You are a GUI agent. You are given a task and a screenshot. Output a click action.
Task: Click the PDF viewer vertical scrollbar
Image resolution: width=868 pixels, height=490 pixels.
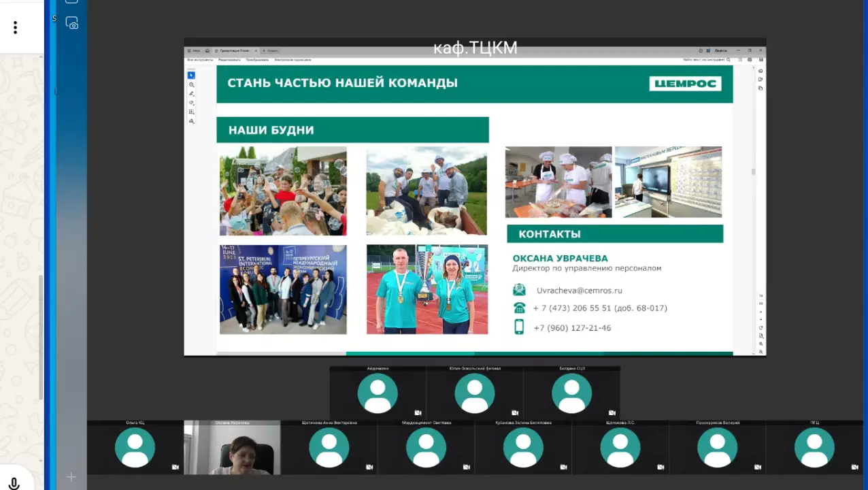pos(752,171)
